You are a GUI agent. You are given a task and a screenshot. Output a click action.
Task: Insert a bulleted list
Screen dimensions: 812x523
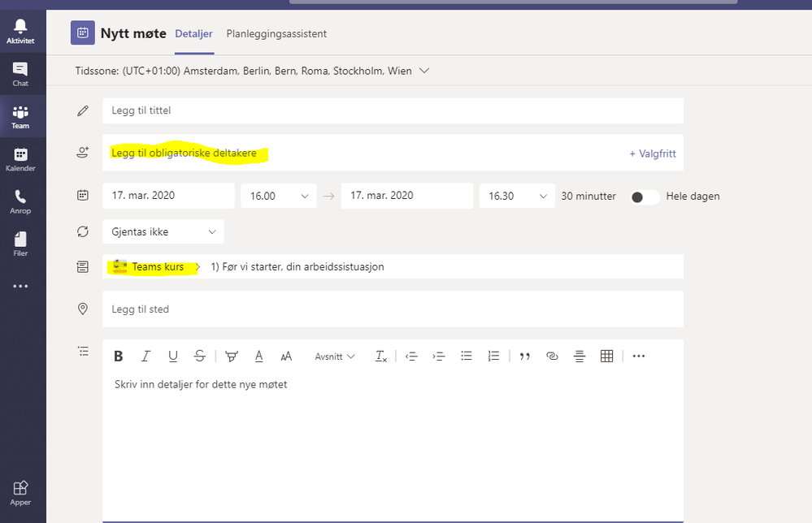[466, 356]
